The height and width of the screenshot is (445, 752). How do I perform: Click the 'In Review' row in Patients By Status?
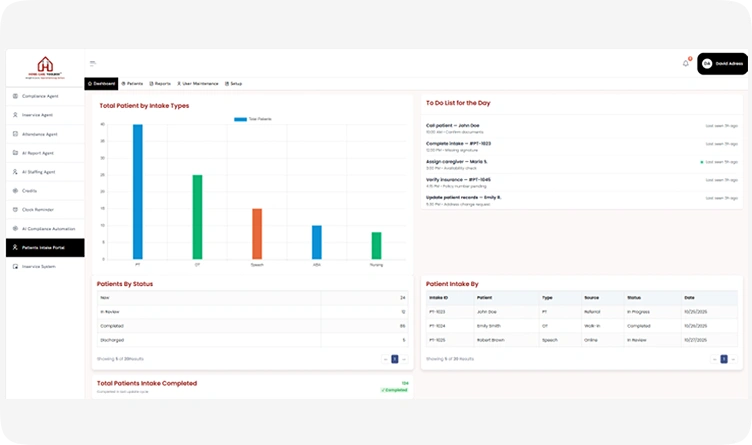[253, 312]
